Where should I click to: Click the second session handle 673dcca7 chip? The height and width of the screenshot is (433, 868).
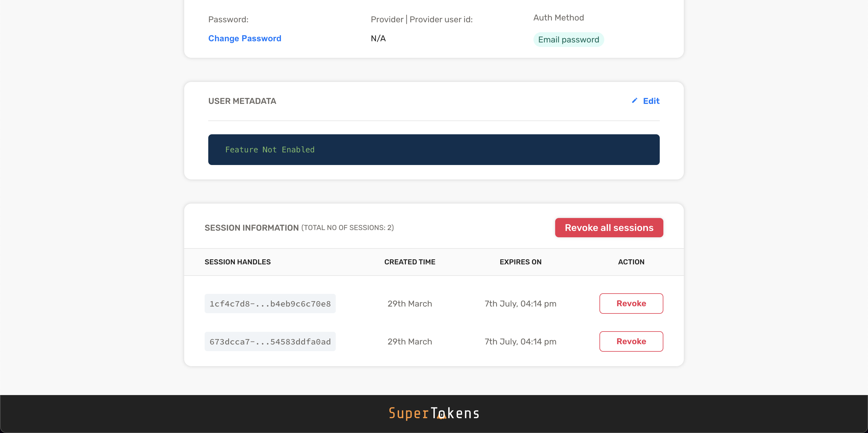[270, 341]
